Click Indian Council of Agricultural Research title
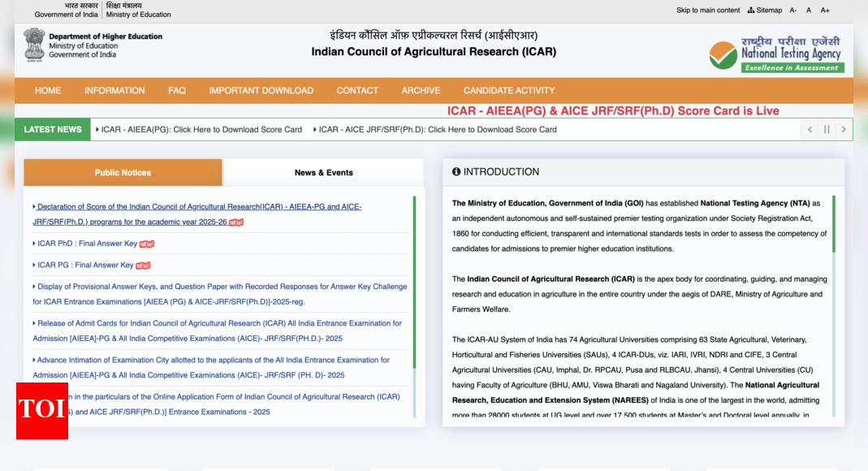 pyautogui.click(x=434, y=51)
